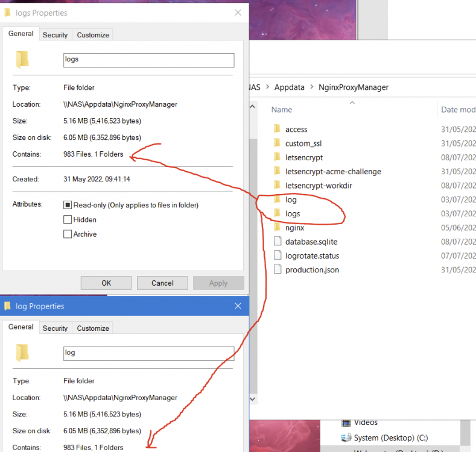Click the folder name field containing logs
Viewport: 476px width, 452px height.
pyautogui.click(x=149, y=60)
